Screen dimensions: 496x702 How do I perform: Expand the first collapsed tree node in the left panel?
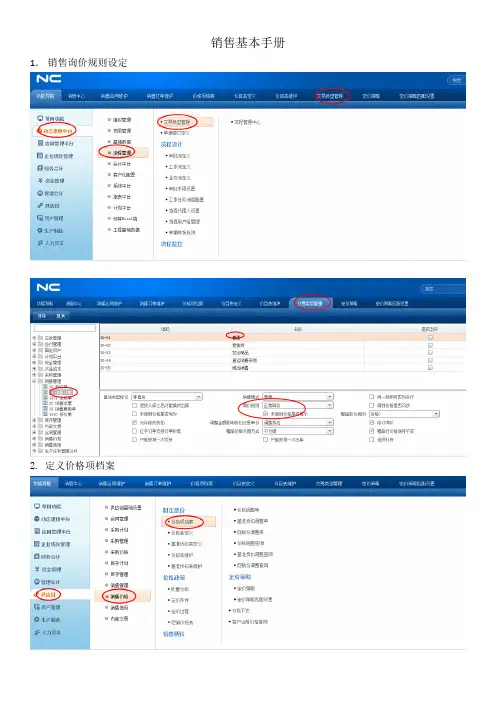[x=34, y=338]
